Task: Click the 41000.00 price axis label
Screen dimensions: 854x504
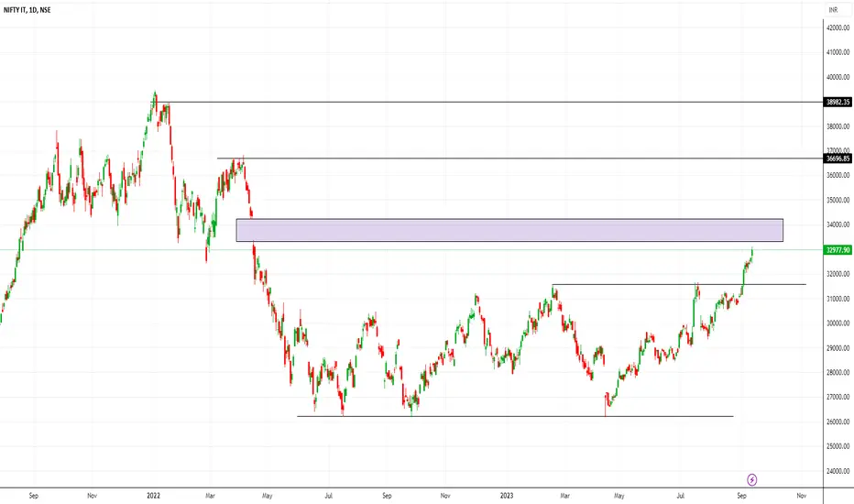Action: [838, 52]
